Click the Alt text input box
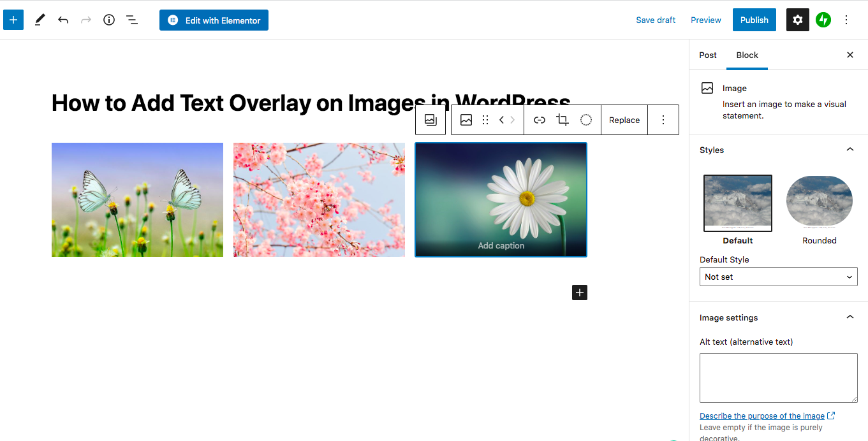This screenshot has width=868, height=441. click(778, 377)
